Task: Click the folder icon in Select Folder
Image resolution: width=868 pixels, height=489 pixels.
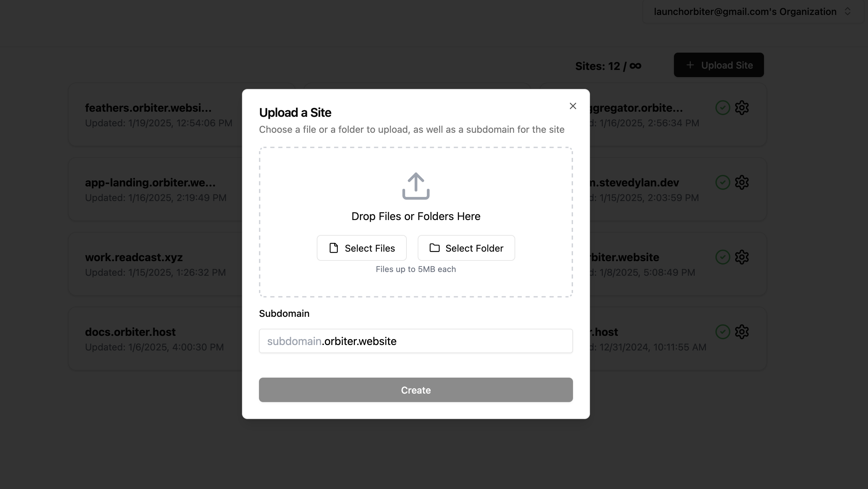Action: point(434,248)
